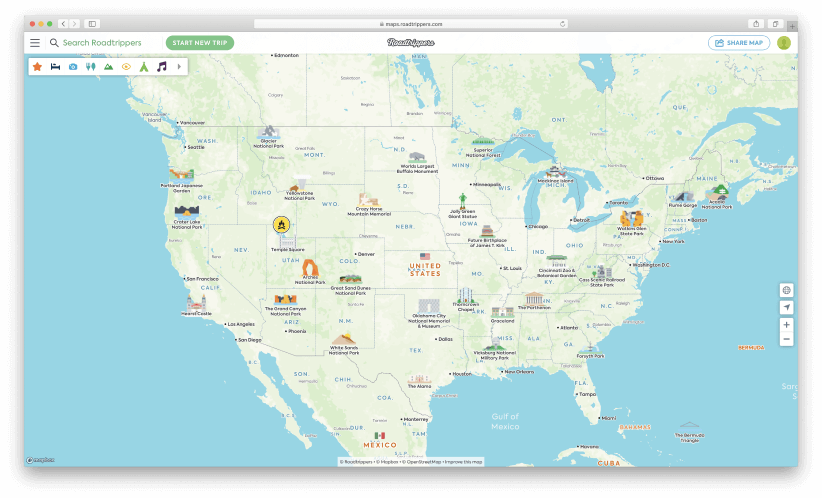Click The Alamo marker
This screenshot has height=498, width=822.
[x=419, y=379]
